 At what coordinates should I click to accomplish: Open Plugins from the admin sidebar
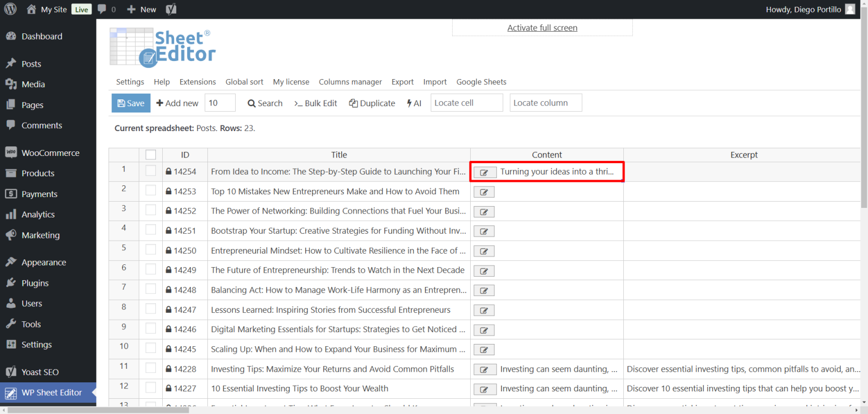click(x=33, y=282)
